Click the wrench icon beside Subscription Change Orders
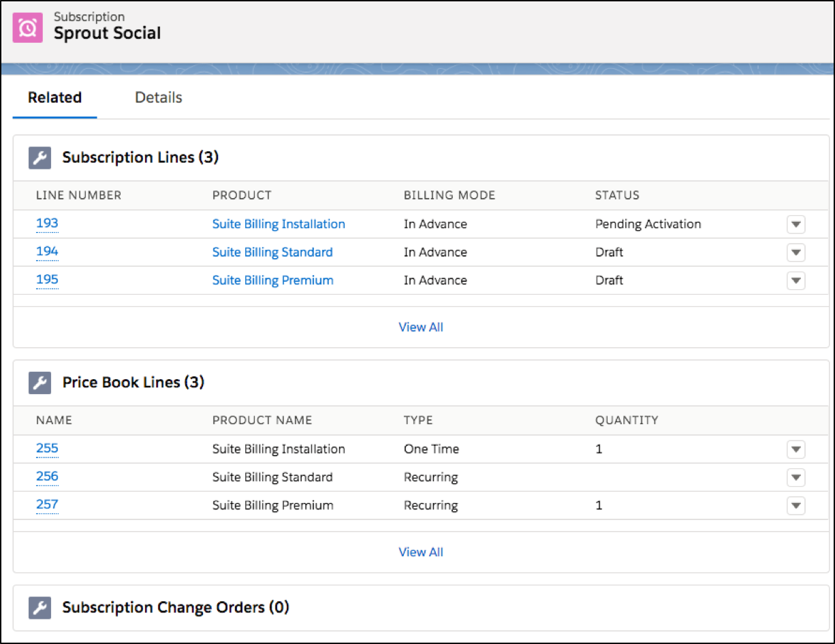The image size is (835, 644). pyautogui.click(x=40, y=607)
